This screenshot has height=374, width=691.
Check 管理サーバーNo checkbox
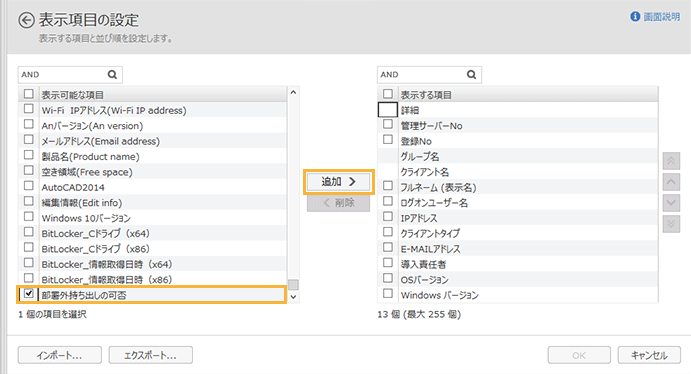[388, 124]
